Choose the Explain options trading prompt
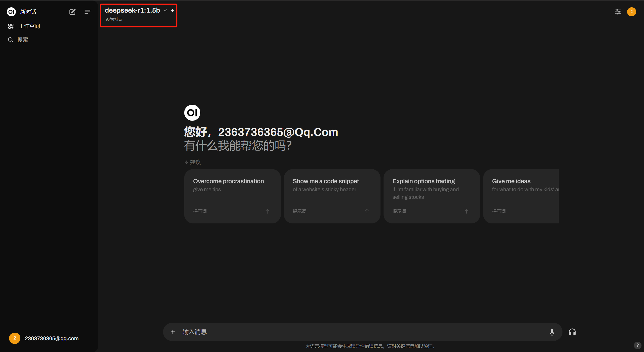 [x=431, y=196]
